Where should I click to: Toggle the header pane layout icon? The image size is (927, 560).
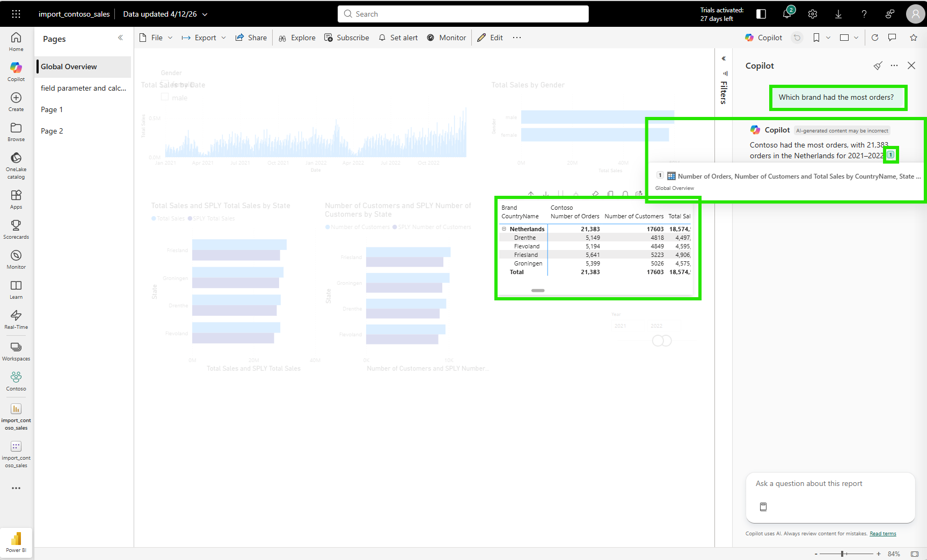point(761,14)
